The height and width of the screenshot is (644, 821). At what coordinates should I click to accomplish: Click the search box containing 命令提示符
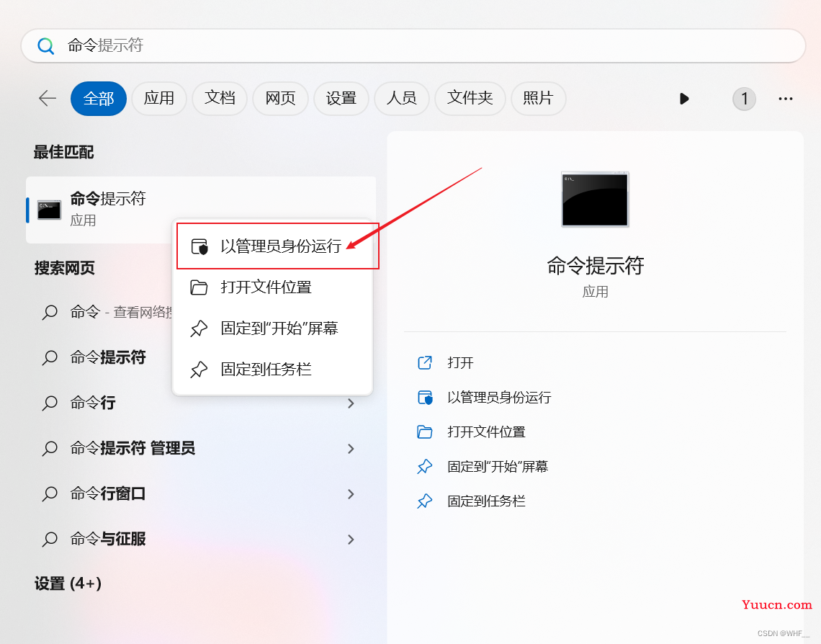tap(413, 45)
